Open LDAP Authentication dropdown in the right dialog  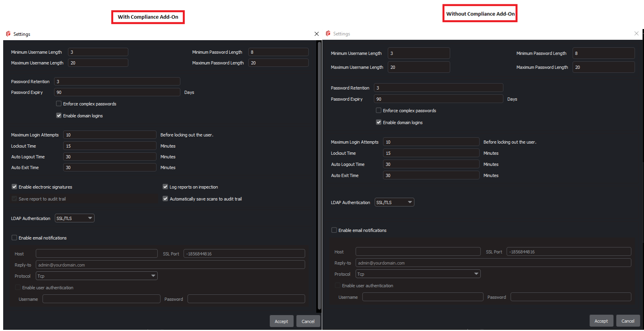[394, 202]
